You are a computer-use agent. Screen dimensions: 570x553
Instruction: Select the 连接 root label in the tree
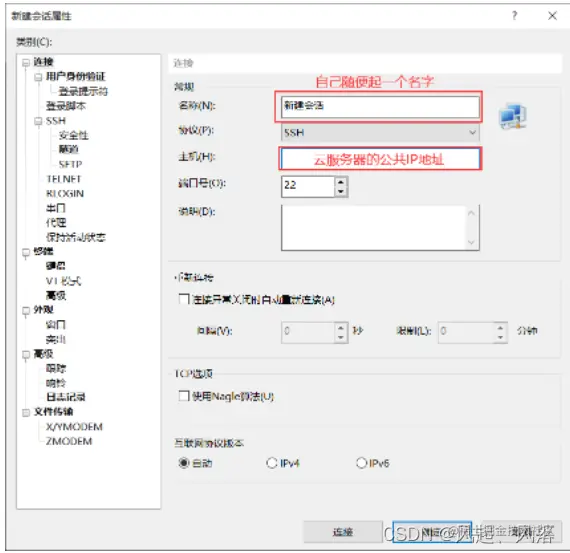43,62
